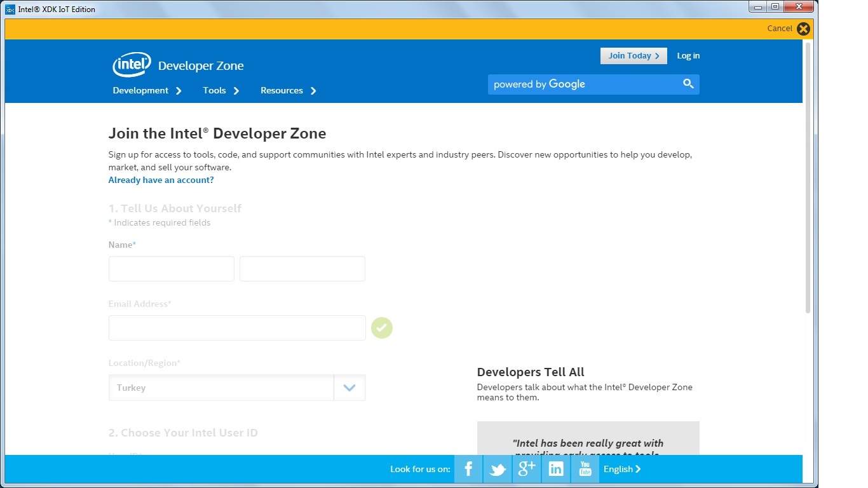Screen dimensions: 868x488
Task: Expand the Tools menu
Action: point(221,91)
